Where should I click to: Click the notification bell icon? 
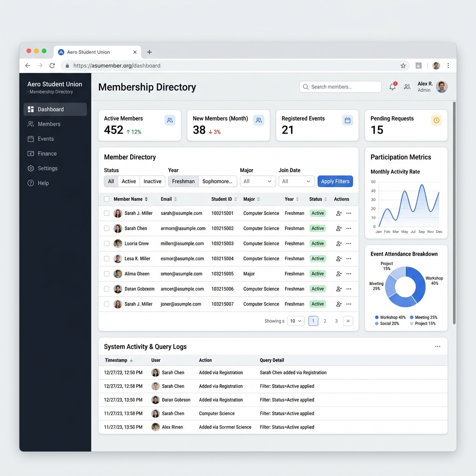coord(392,87)
